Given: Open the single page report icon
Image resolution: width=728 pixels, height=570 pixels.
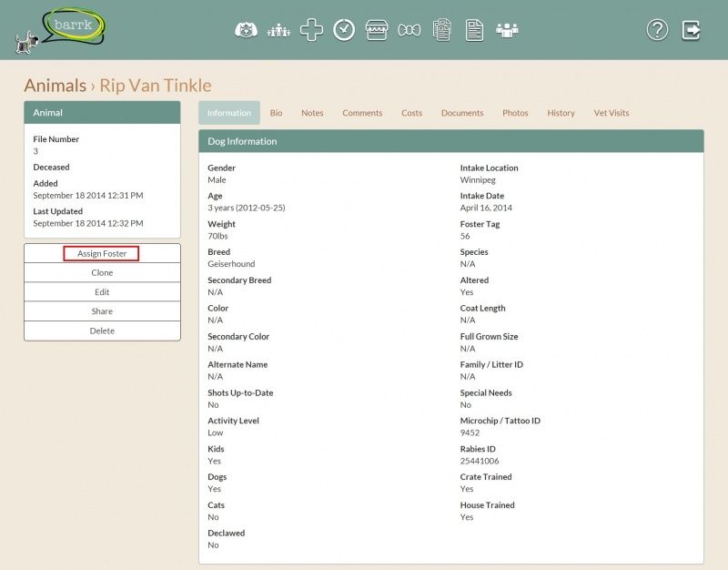Looking at the screenshot, I should pyautogui.click(x=474, y=30).
